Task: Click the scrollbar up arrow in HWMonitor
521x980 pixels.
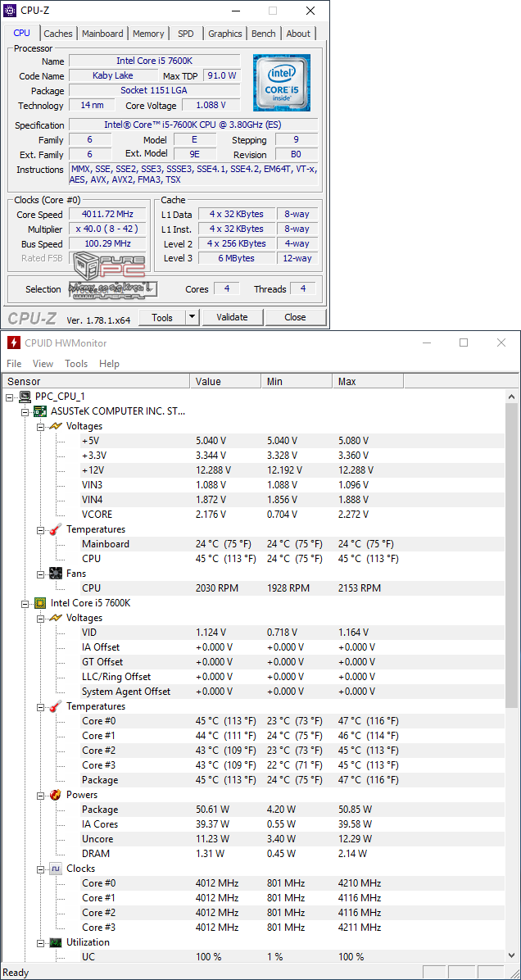Action: 512,397
